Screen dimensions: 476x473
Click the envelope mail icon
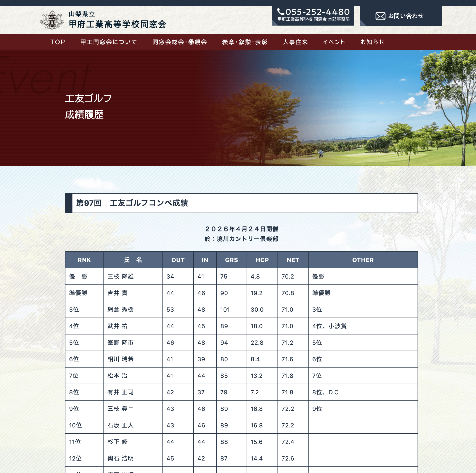click(x=380, y=16)
